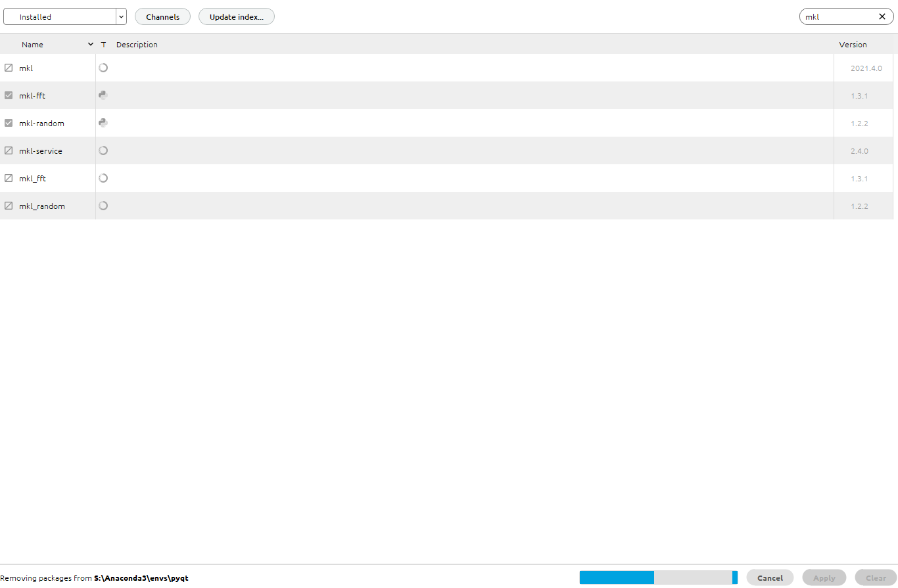Click version 2.4.0 of mkl-service
898x588 pixels.
[859, 150]
